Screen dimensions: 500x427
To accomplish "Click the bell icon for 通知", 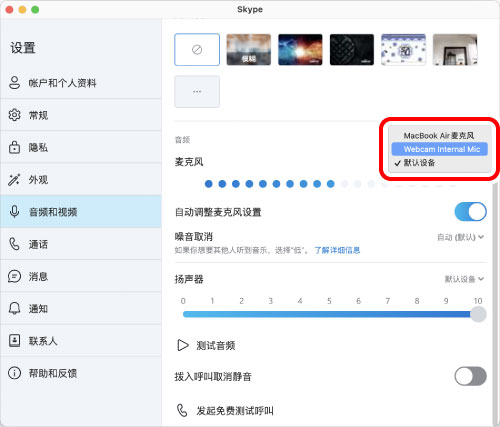I will [14, 308].
